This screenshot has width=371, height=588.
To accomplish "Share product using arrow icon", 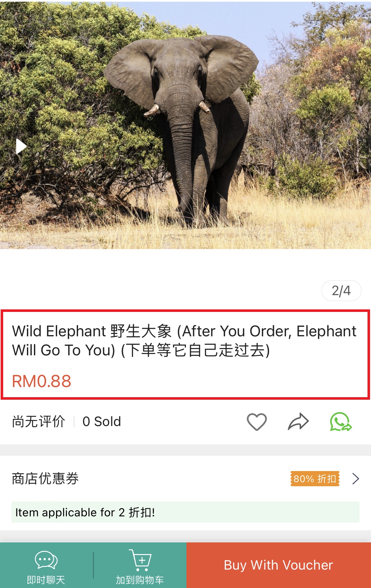I will [298, 422].
